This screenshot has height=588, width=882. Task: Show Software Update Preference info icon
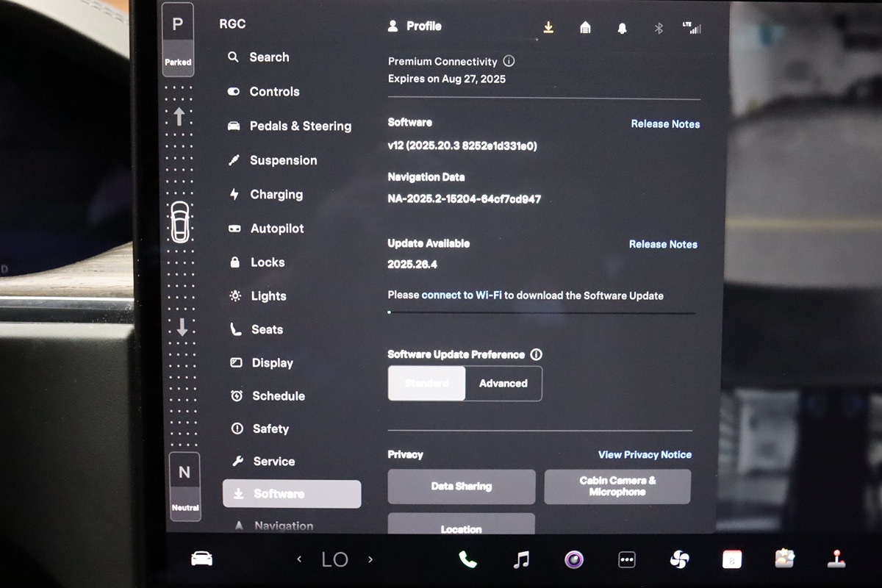pyautogui.click(x=536, y=354)
